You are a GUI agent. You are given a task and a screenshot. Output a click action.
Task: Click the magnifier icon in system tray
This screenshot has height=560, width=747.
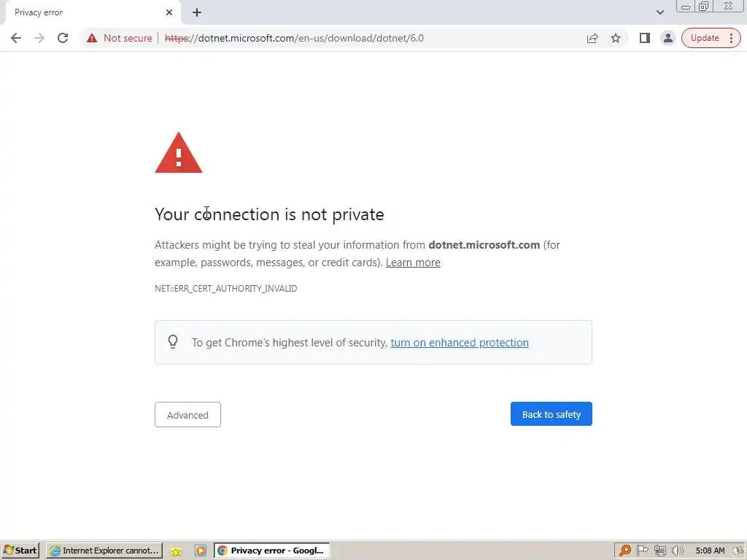pos(624,551)
